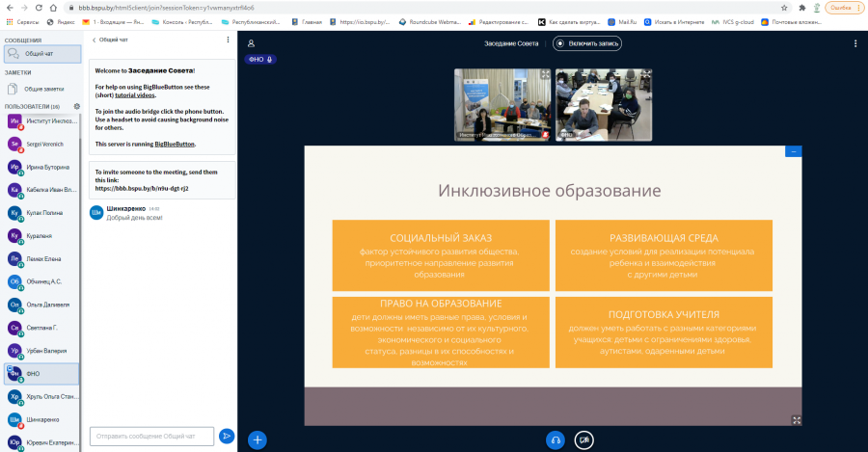Select user Sergei Veremich in list
The width and height of the screenshot is (868, 452).
tap(41, 144)
